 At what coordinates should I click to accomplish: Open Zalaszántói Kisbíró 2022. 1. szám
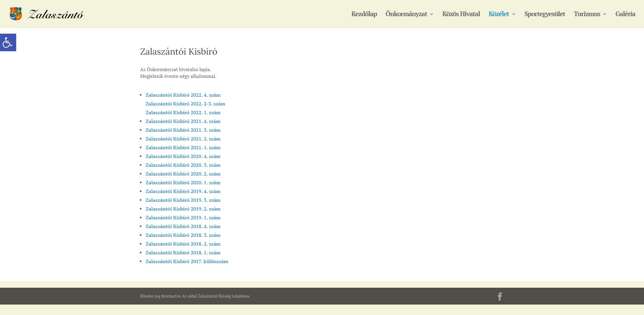point(183,113)
